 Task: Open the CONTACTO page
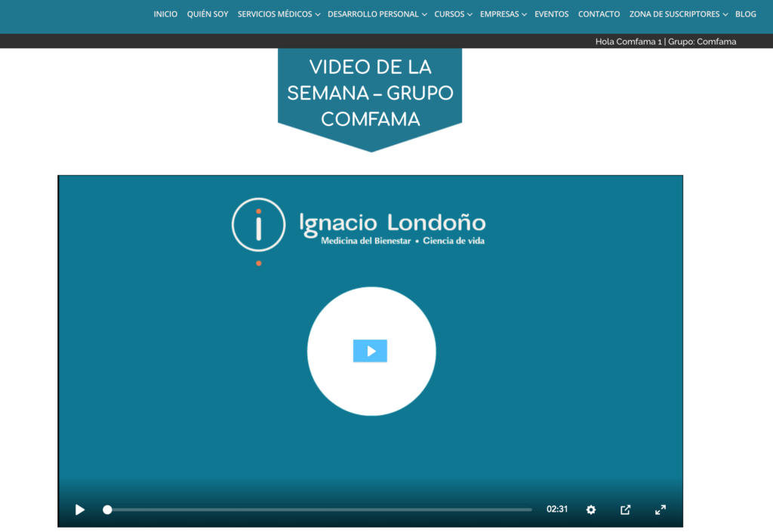[599, 14]
